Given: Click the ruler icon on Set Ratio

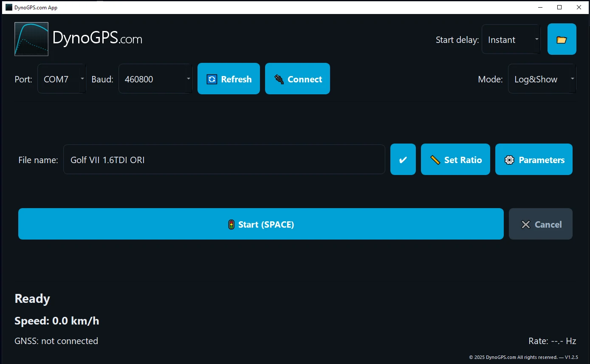Looking at the screenshot, I should pyautogui.click(x=435, y=159).
